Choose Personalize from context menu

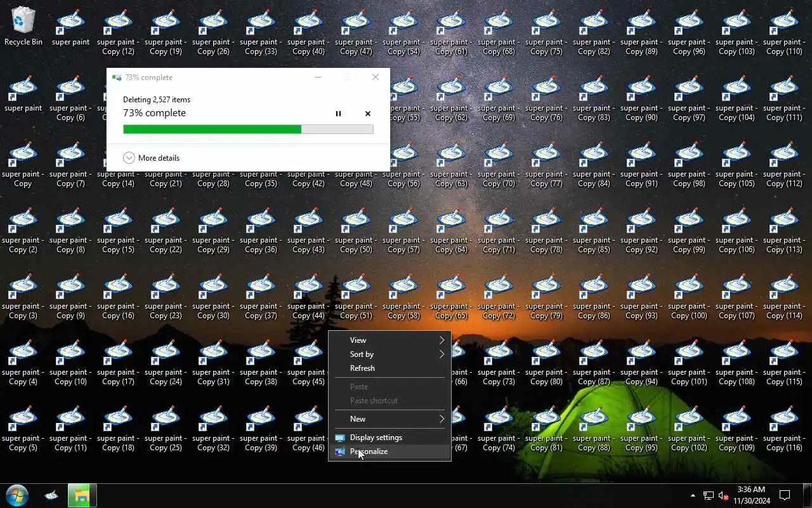pos(390,451)
